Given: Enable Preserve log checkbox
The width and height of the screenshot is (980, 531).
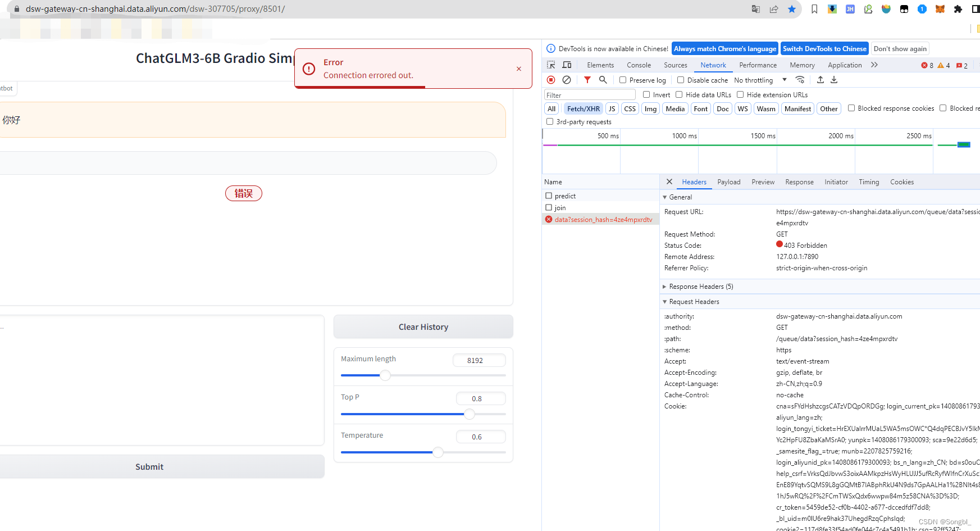Looking at the screenshot, I should [x=623, y=80].
